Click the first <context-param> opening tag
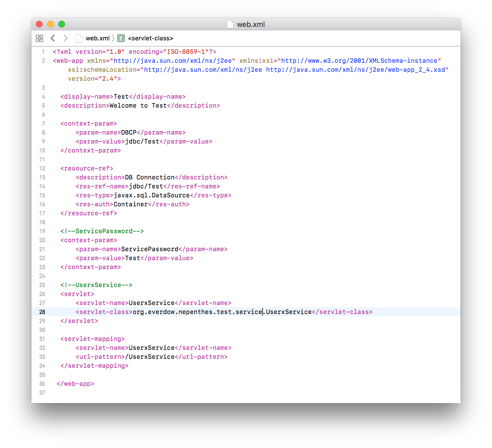 tap(89, 124)
